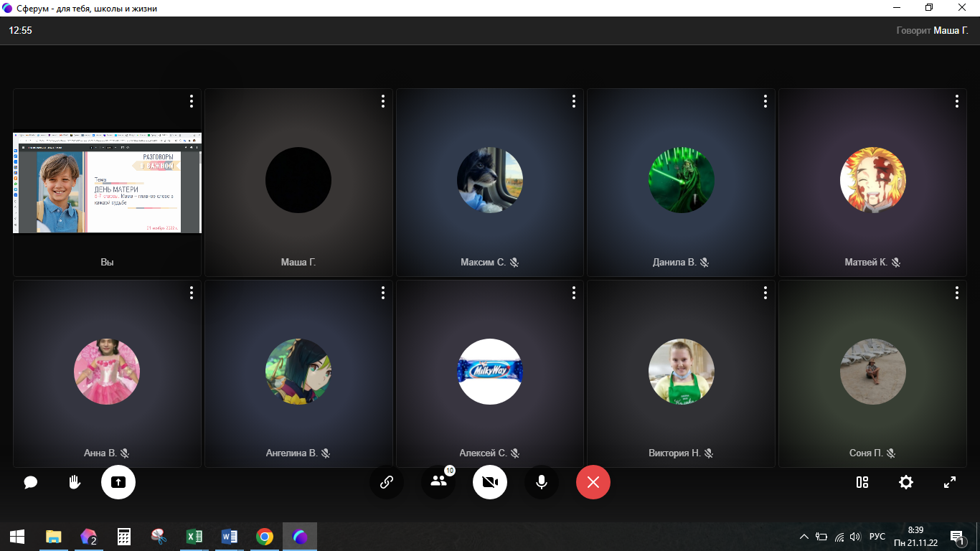This screenshot has height=551, width=980.
Task: Toggle the camera off/on button
Action: coord(490,482)
